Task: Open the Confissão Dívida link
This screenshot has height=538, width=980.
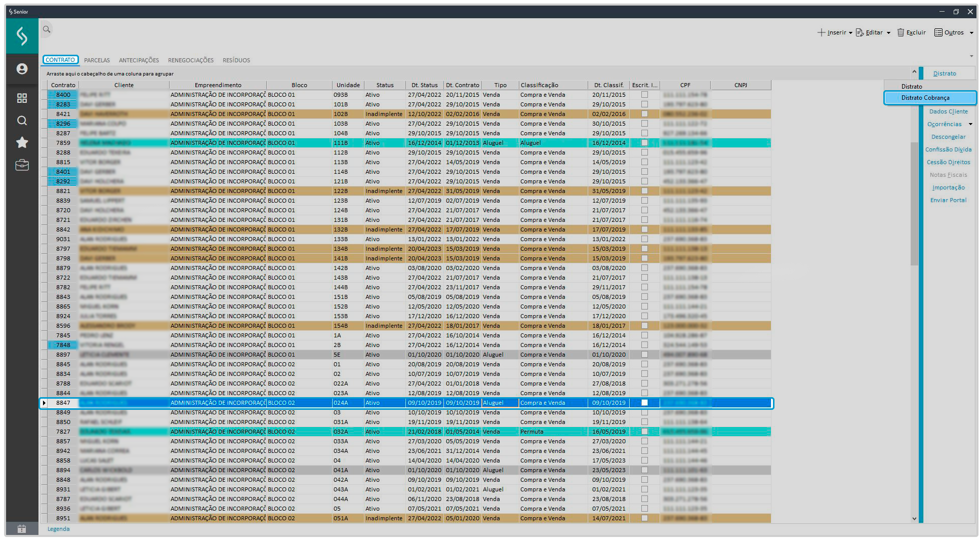Action: pos(949,149)
